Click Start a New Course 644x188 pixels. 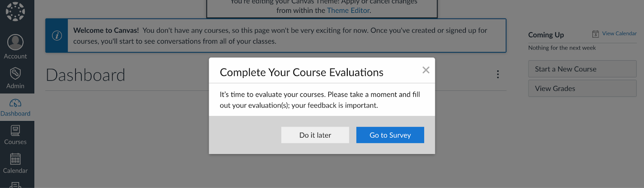click(x=582, y=69)
